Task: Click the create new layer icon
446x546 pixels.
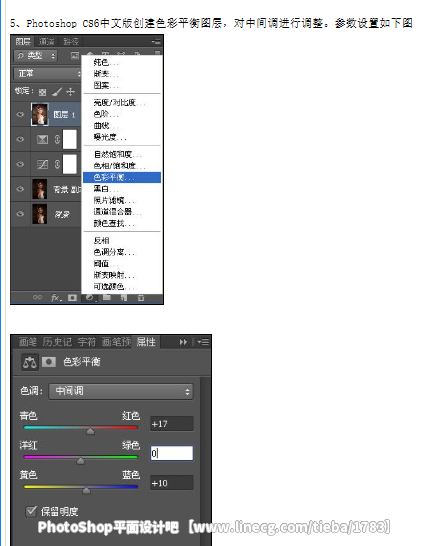Action: point(124,297)
